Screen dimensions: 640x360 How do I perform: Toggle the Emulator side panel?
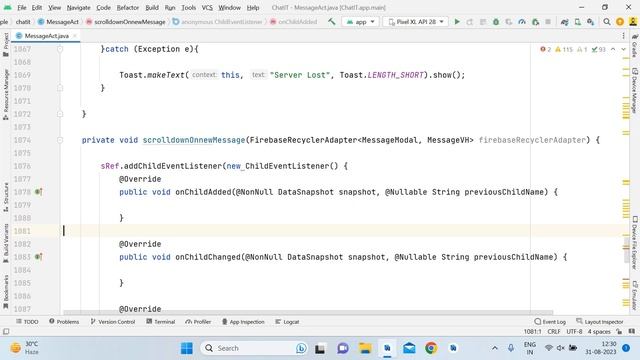click(635, 296)
